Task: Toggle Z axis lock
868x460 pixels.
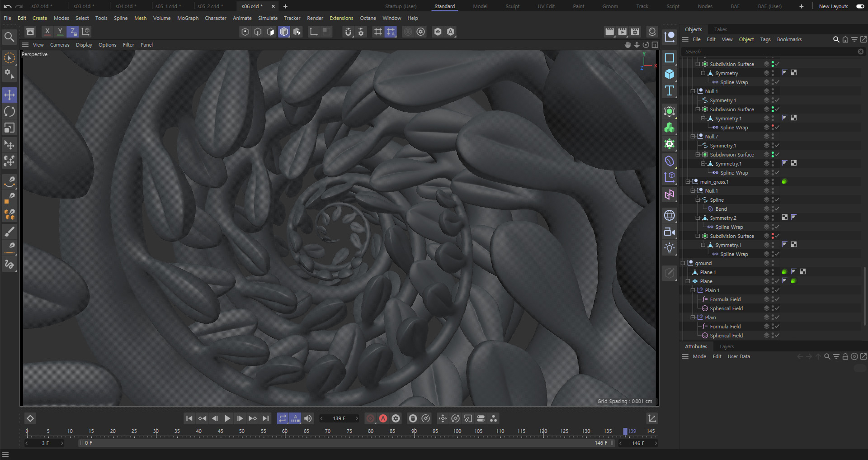Action: point(73,32)
